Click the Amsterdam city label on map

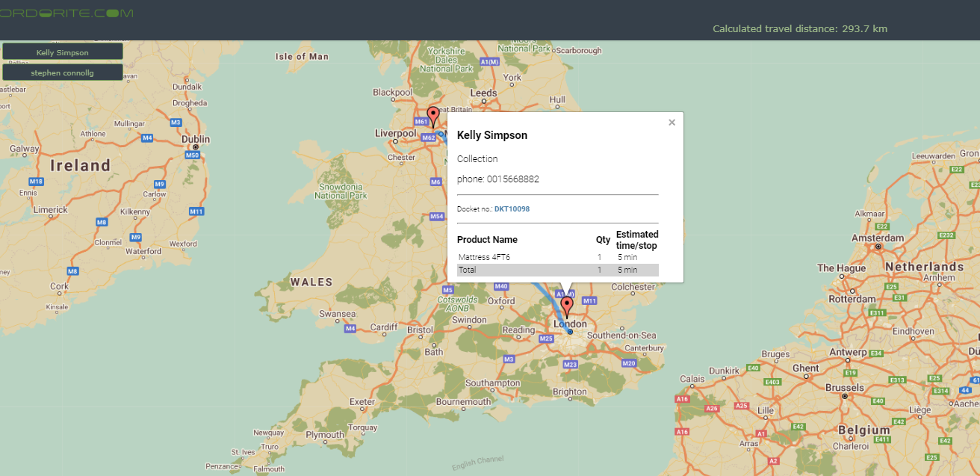(877, 238)
